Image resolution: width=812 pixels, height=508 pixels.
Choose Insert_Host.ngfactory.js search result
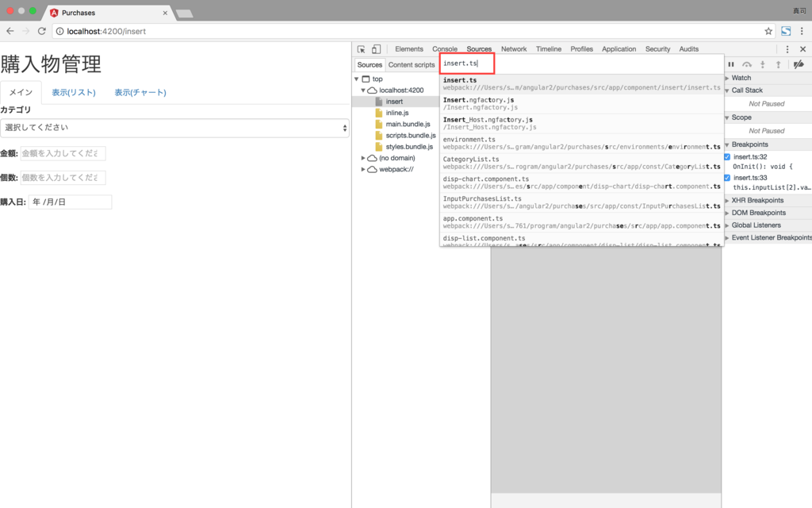coord(581,123)
